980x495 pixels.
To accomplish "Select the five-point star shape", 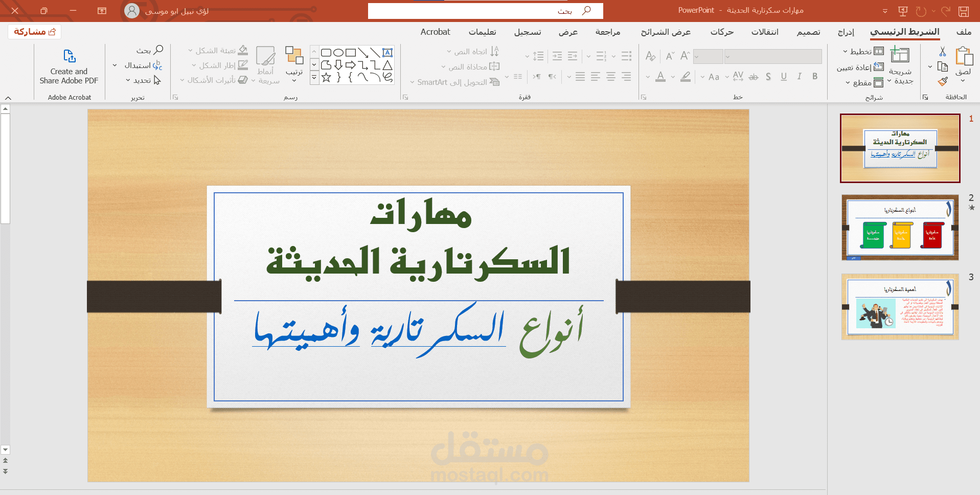I will 326,77.
